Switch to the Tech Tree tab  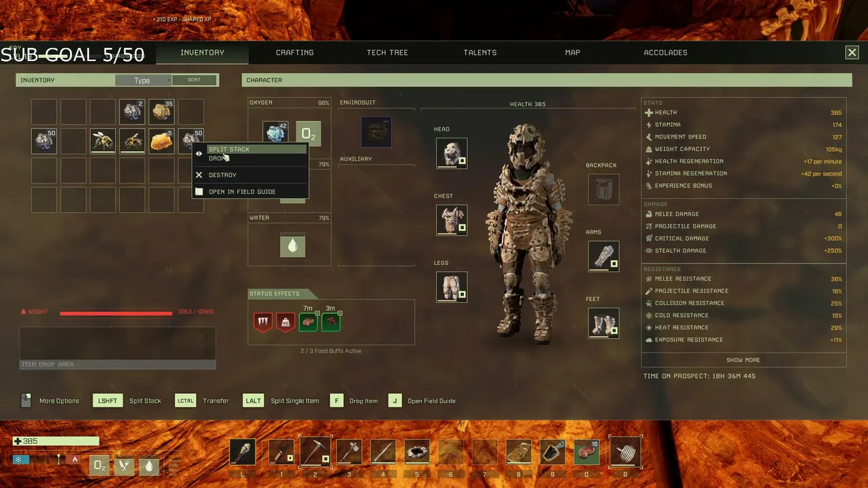point(387,52)
